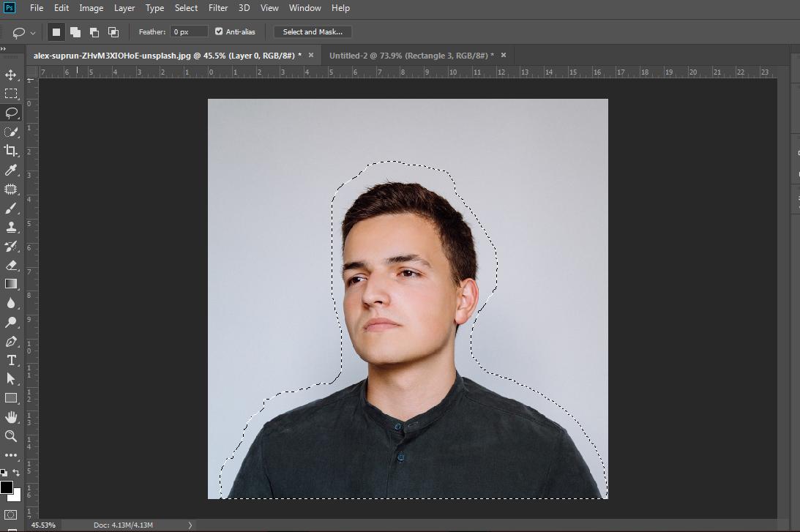
Task: Select the Crop tool
Action: pos(11,151)
